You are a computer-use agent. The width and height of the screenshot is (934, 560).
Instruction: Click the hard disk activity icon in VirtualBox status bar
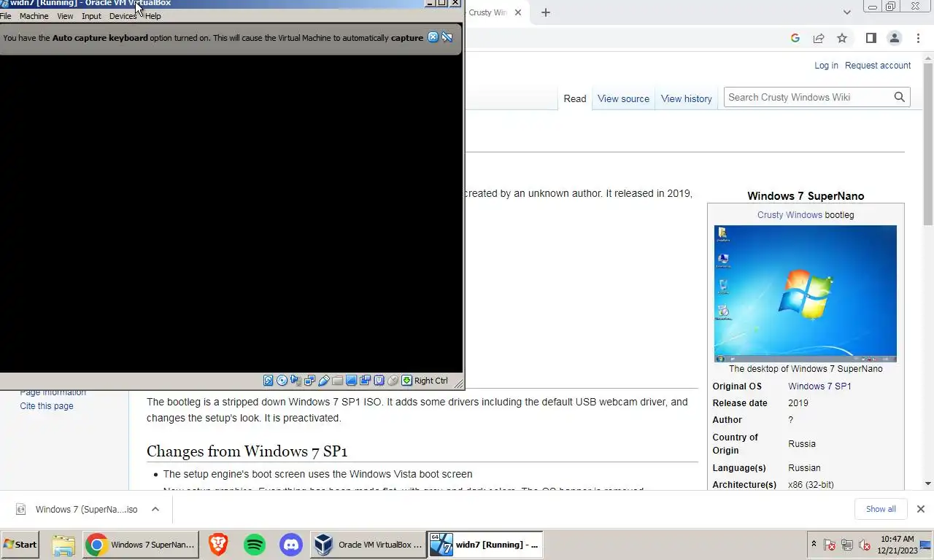tap(268, 381)
